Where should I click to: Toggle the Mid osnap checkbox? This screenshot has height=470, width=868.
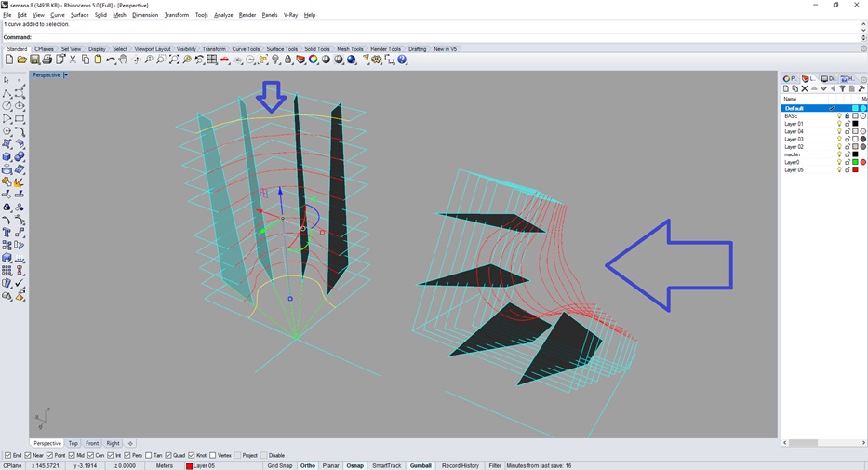pyautogui.click(x=72, y=456)
